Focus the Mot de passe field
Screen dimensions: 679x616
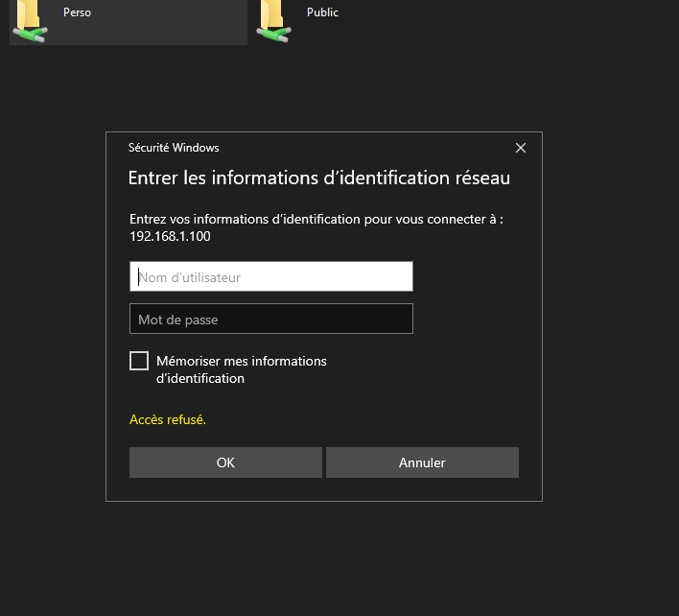(x=271, y=320)
